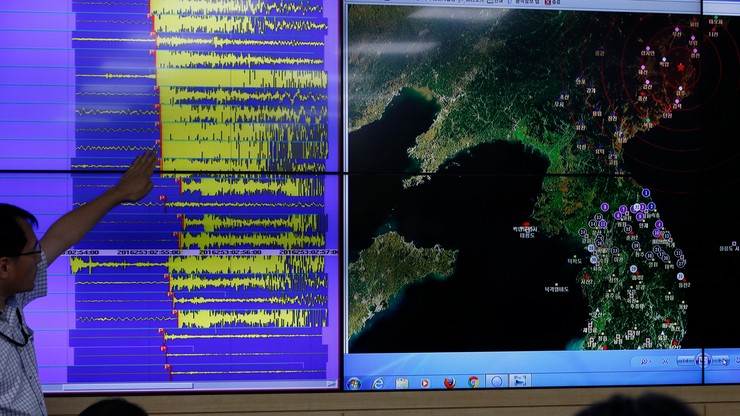Open Windows Media Player from the taskbar

point(425,383)
